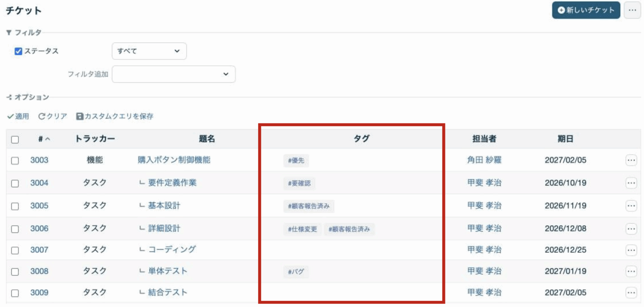The height and width of the screenshot is (307, 644).
Task: Check the box for ticket 3009
Action: coord(15,293)
